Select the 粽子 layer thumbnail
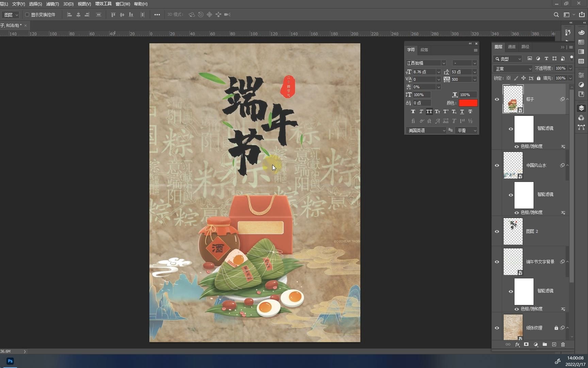Image resolution: width=588 pixels, height=368 pixels. (x=513, y=99)
